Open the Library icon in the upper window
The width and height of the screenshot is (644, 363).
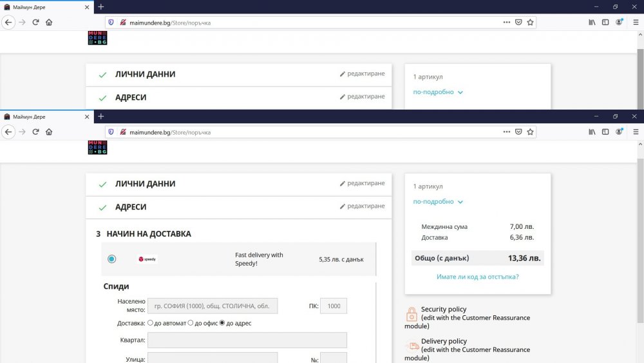click(x=592, y=22)
